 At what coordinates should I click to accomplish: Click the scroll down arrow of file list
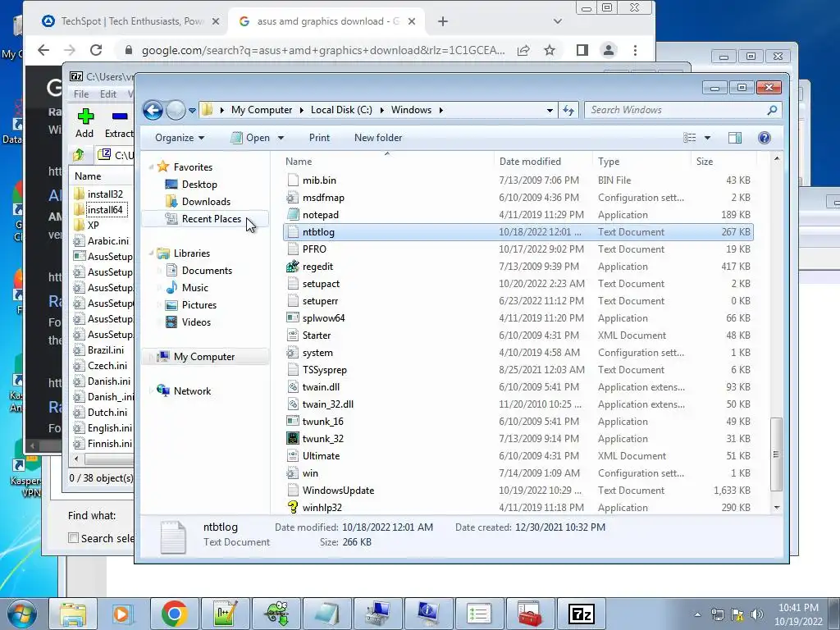tap(777, 507)
